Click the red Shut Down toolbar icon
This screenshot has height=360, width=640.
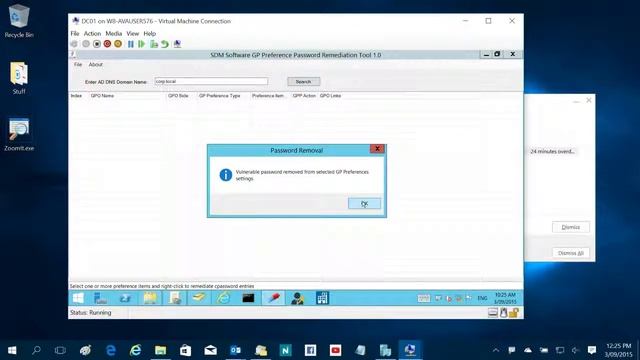[x=107, y=44]
